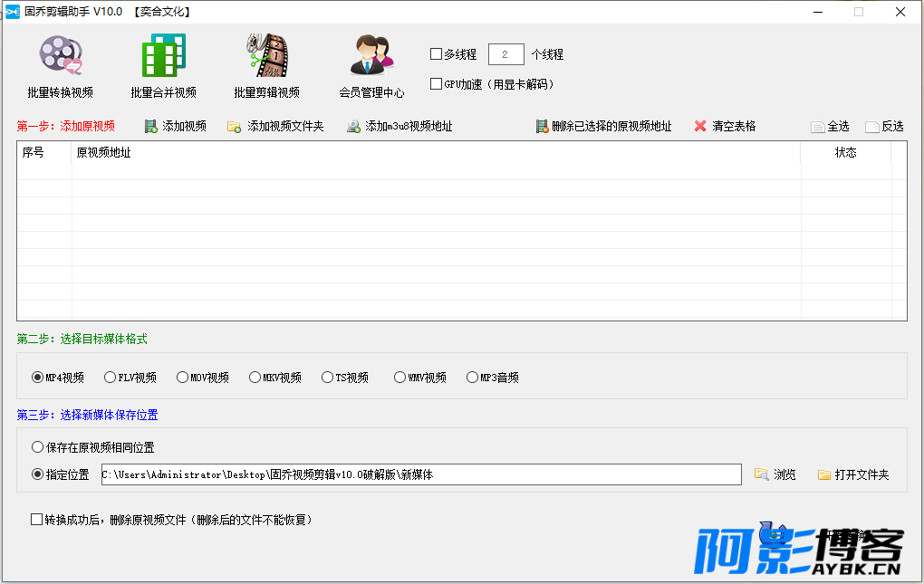Click the 添加视频 add video icon

(151, 126)
